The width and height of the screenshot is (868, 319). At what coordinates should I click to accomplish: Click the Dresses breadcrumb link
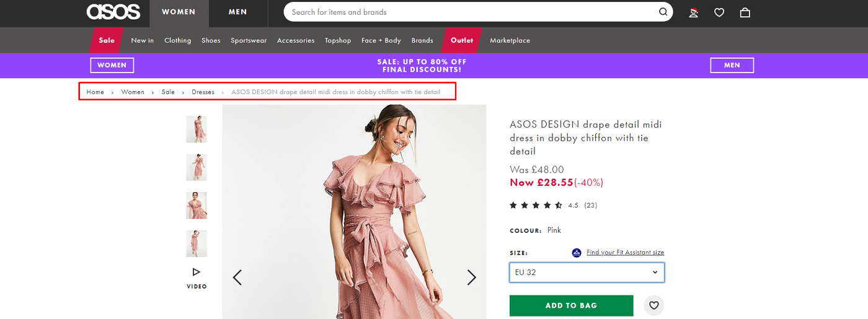203,92
